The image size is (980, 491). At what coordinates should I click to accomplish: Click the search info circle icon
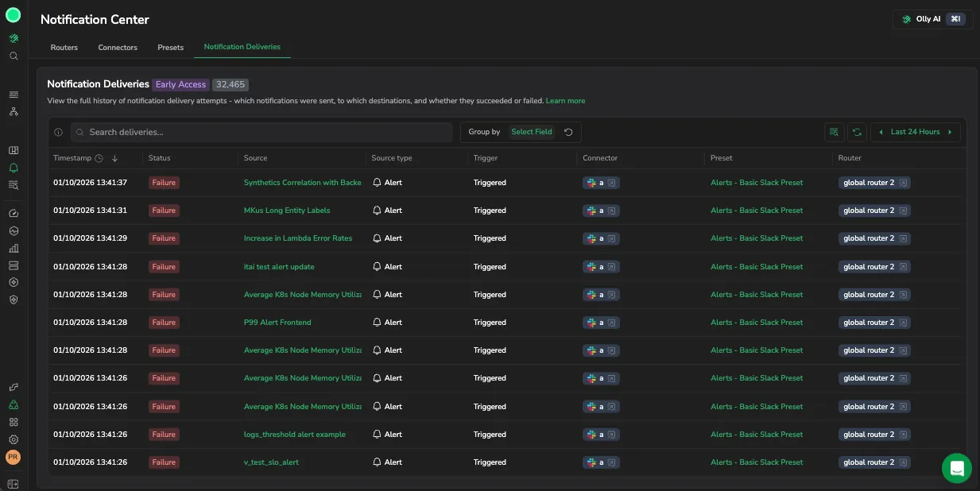59,133
